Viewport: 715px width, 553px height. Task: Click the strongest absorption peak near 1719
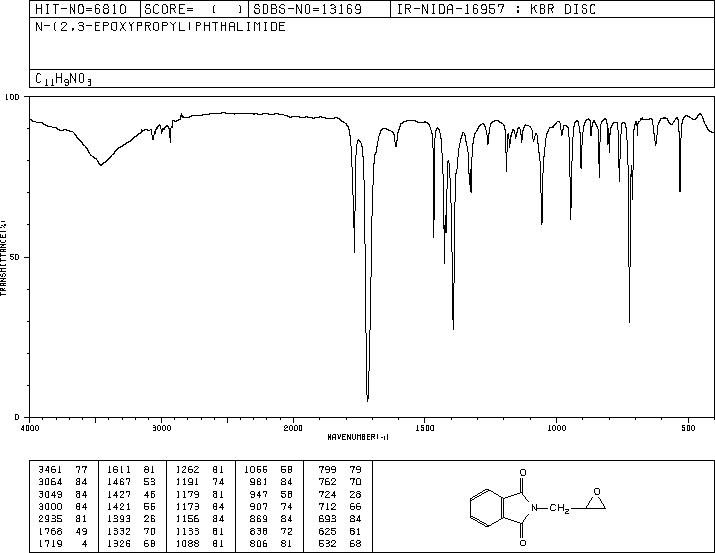[368, 399]
